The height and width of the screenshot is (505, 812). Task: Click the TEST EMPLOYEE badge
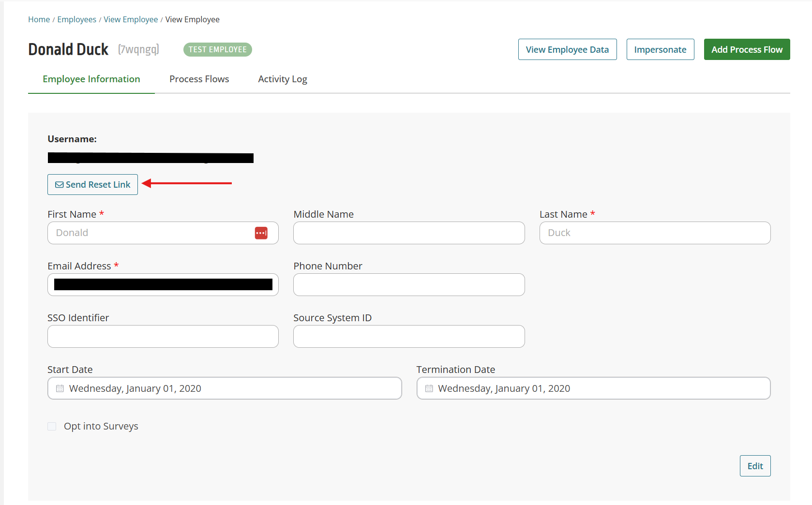point(218,49)
